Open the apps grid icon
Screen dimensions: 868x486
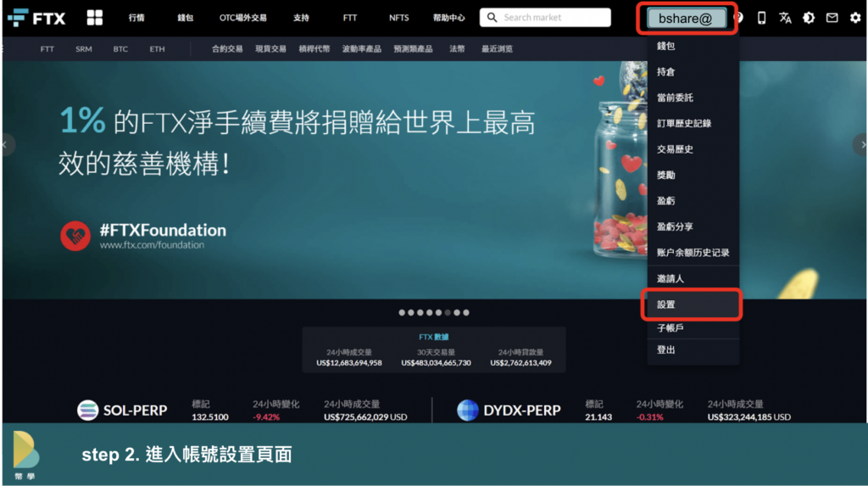click(95, 18)
